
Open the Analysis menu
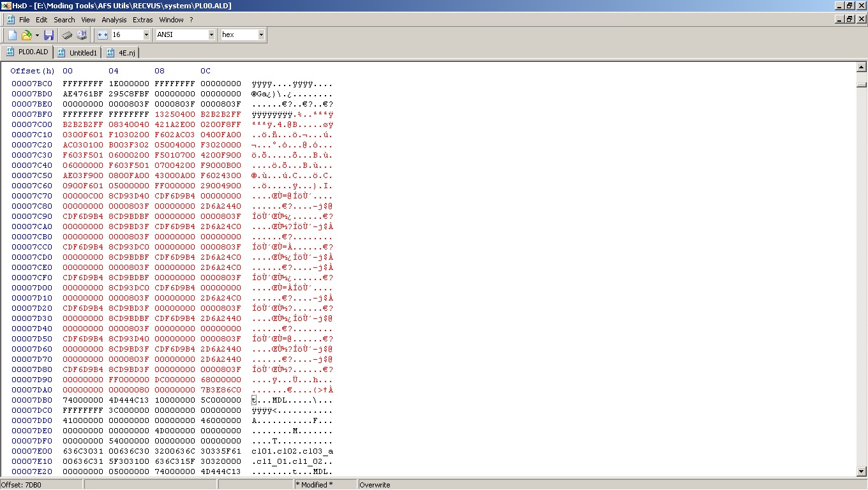click(x=114, y=20)
